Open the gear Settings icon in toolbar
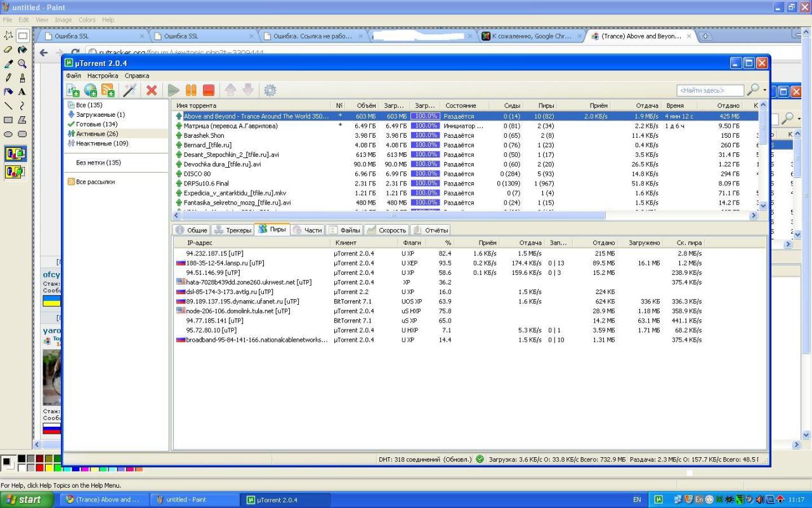The width and height of the screenshot is (812, 508). click(x=270, y=90)
